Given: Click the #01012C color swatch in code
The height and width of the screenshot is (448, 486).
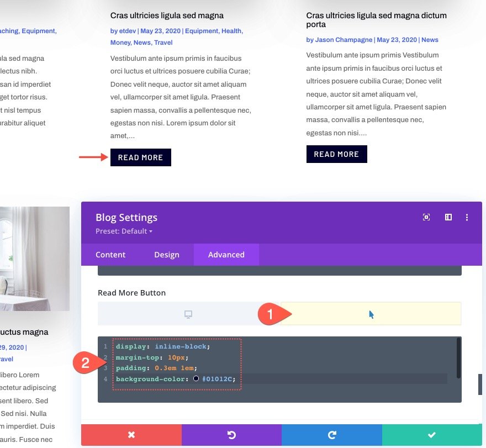Looking at the screenshot, I should [x=196, y=378].
